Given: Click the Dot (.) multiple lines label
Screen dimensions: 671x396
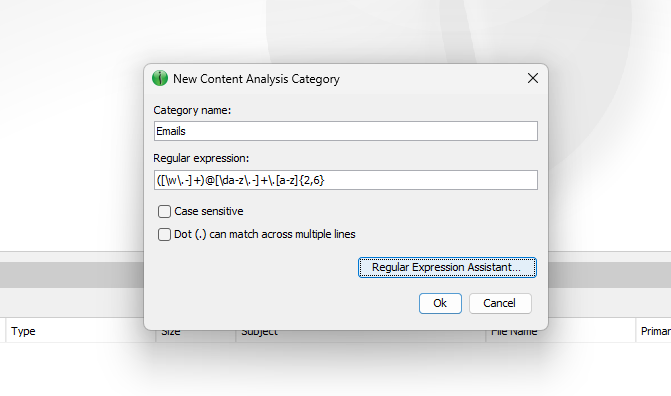Looking at the screenshot, I should point(264,235).
